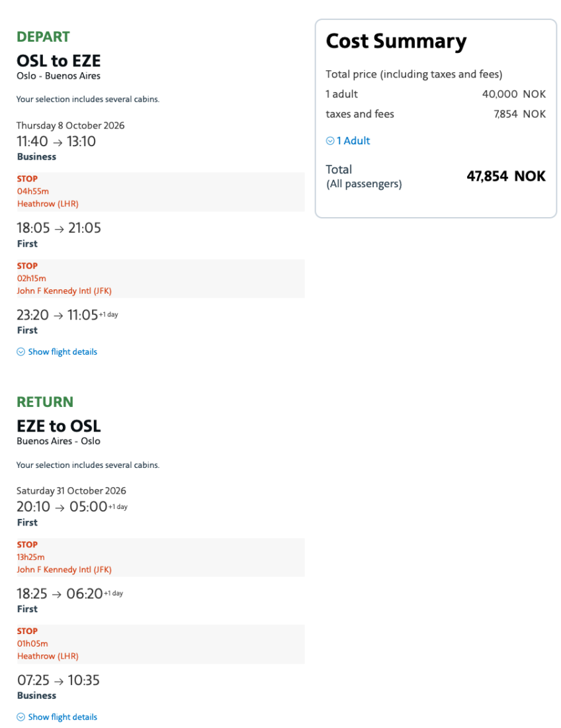Click the Saturday 31 October 2026 date
The image size is (561, 728).
pos(71,491)
